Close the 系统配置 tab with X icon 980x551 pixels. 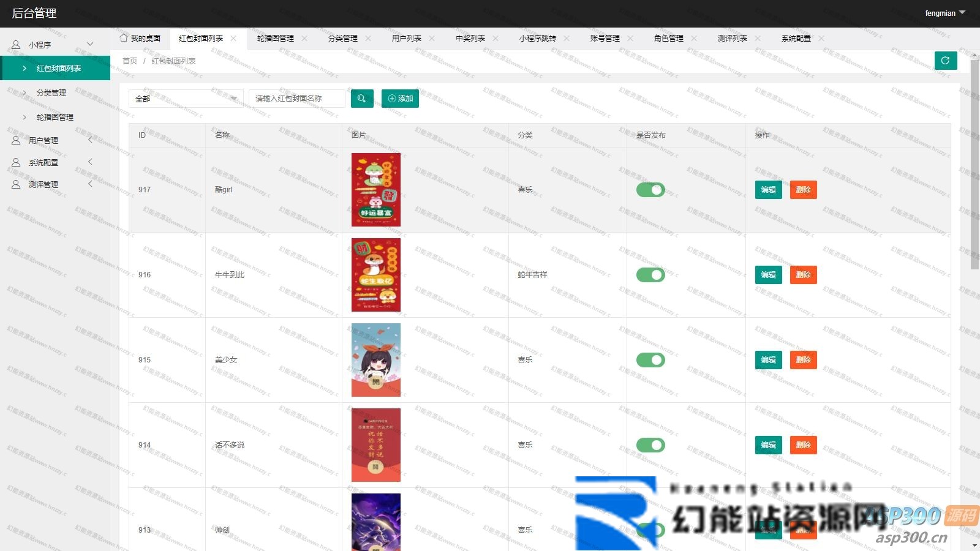pyautogui.click(x=821, y=39)
